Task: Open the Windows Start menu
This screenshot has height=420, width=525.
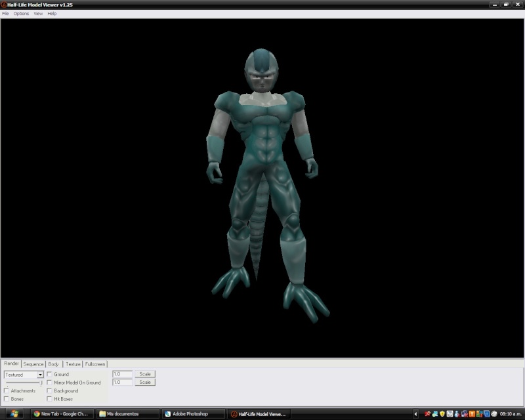Action: pyautogui.click(x=14, y=414)
